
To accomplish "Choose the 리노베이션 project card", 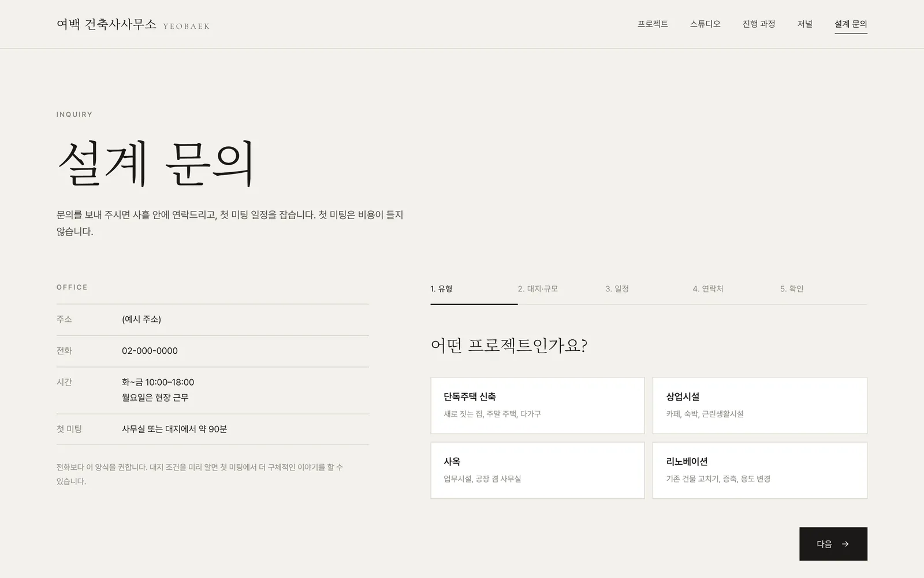I will tap(760, 470).
